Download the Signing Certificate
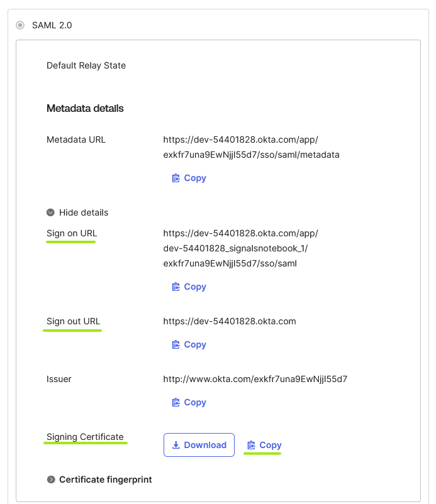Screen dimensions: 436x504 coord(199,445)
